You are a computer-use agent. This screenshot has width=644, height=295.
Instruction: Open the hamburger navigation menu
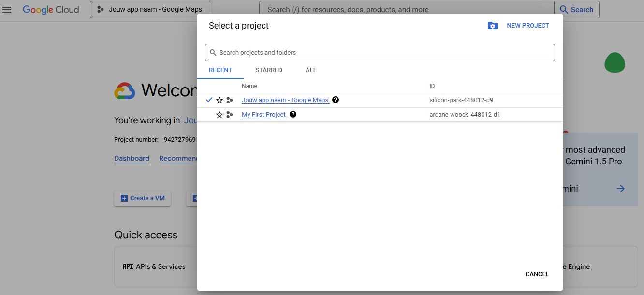7,10
